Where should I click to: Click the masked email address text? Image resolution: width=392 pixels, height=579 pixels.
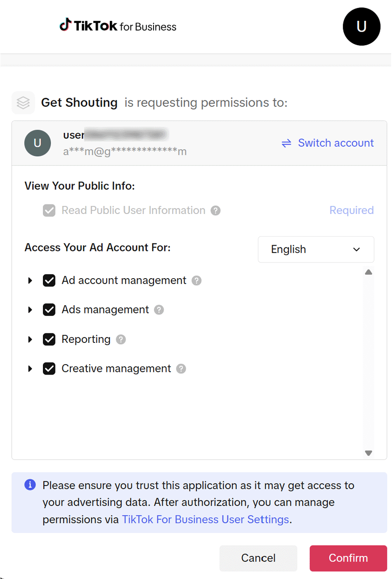[x=125, y=151]
